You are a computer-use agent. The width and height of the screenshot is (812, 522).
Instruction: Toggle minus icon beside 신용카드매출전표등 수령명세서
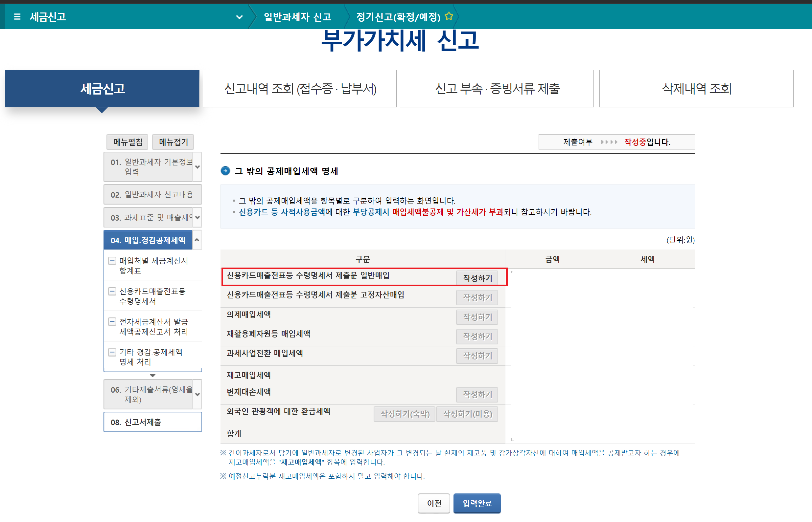112,291
